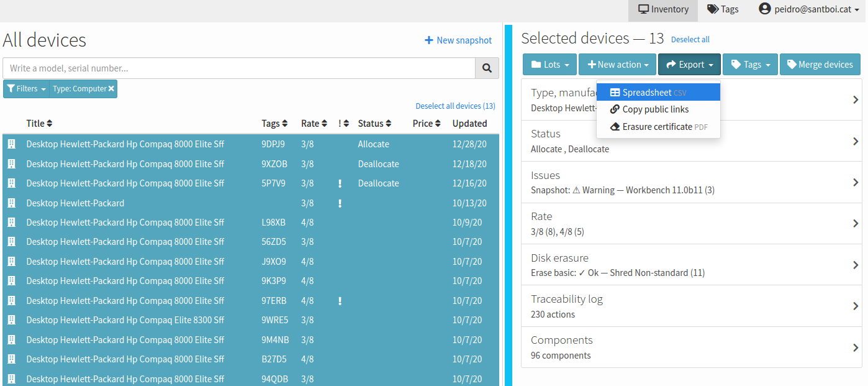868x386 pixels.
Task: Click the desktop icon of row 56ZD5
Action: click(11, 242)
